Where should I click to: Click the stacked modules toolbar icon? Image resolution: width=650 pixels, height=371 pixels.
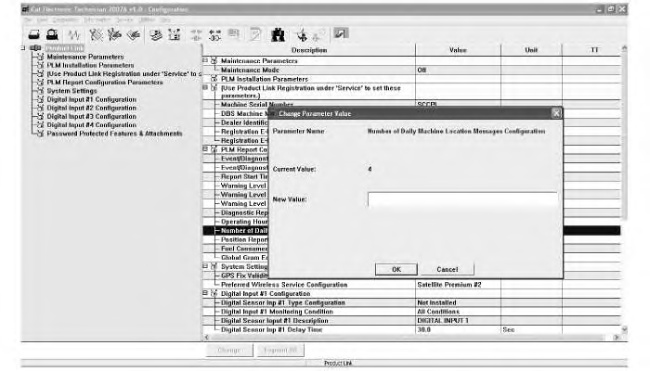[156, 35]
